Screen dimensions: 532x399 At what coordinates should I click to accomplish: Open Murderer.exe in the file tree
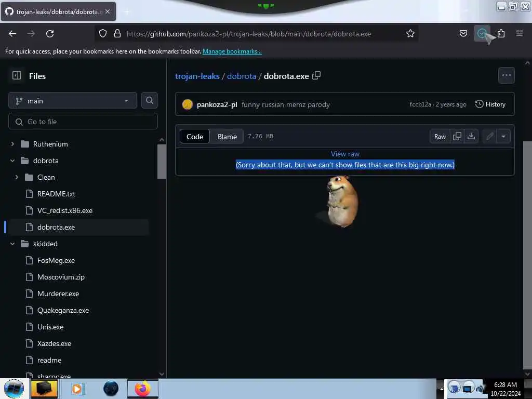[58, 294]
